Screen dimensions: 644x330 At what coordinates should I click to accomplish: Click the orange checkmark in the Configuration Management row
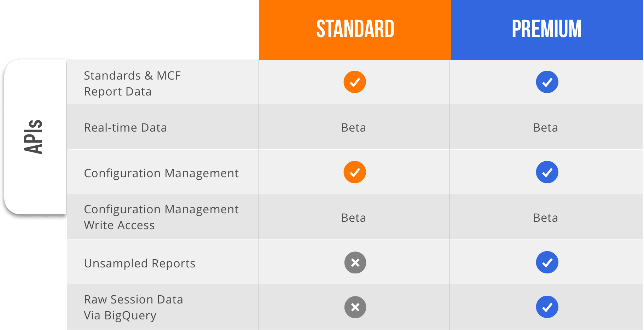tap(355, 172)
